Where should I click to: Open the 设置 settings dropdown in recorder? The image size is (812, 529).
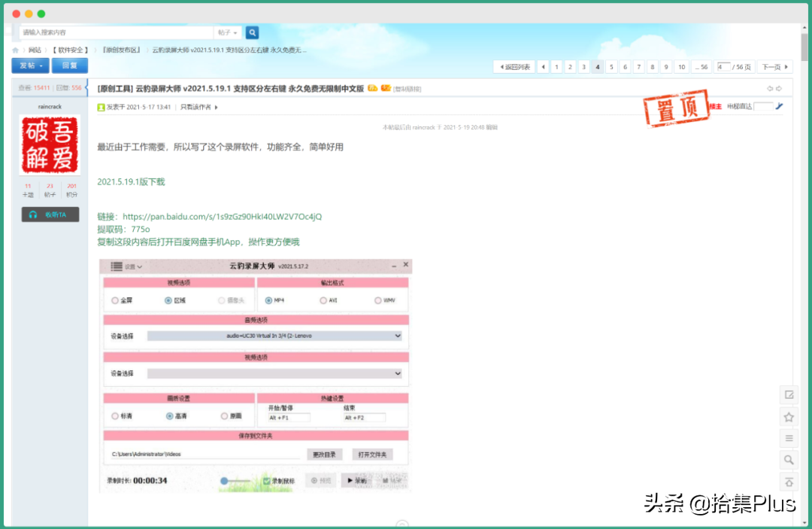pyautogui.click(x=133, y=267)
